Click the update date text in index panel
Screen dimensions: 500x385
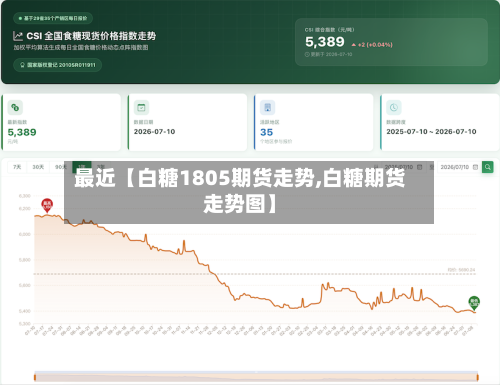point(331,54)
